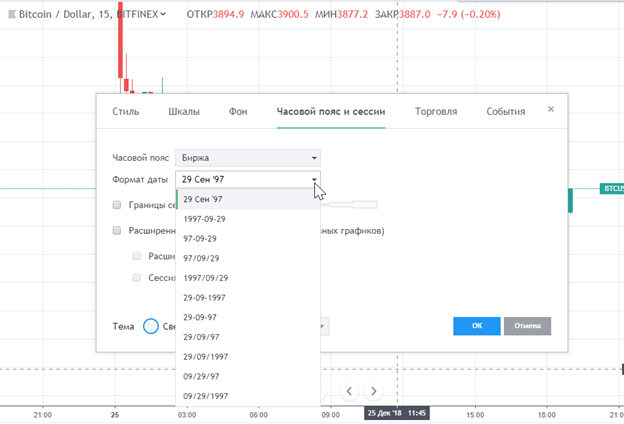624x424 pixels.
Task: Select the Часовой пояс и сессии tab
Action: coord(331,111)
